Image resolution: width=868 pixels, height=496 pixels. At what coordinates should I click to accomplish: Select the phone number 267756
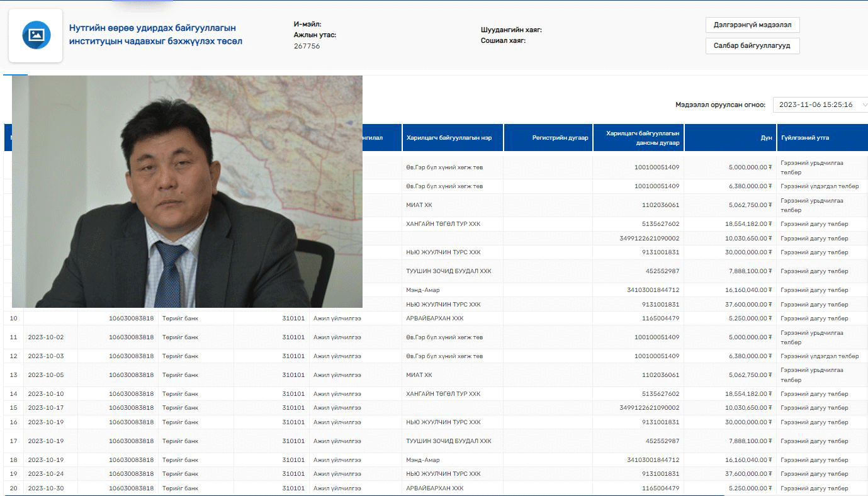tap(307, 46)
